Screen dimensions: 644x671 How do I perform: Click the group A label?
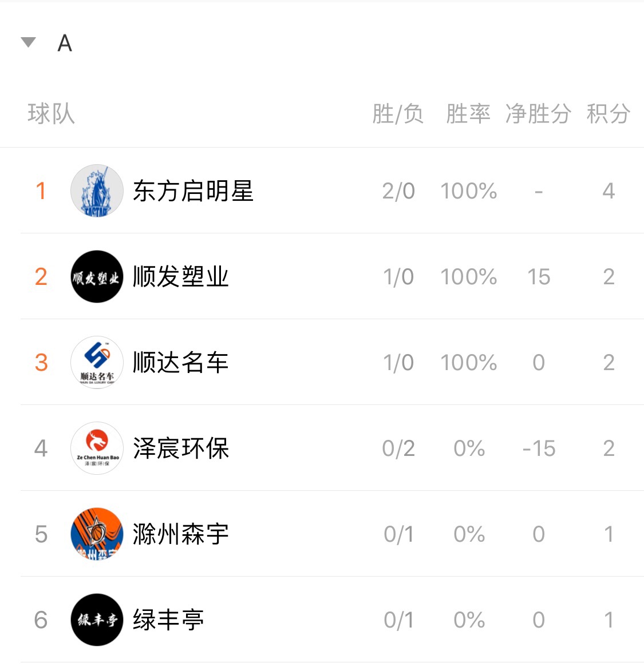[65, 43]
